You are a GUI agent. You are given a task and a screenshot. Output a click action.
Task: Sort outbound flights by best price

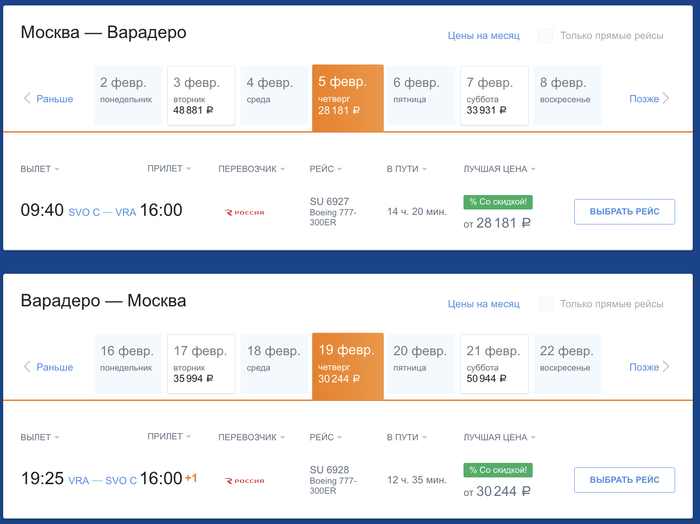pyautogui.click(x=499, y=169)
